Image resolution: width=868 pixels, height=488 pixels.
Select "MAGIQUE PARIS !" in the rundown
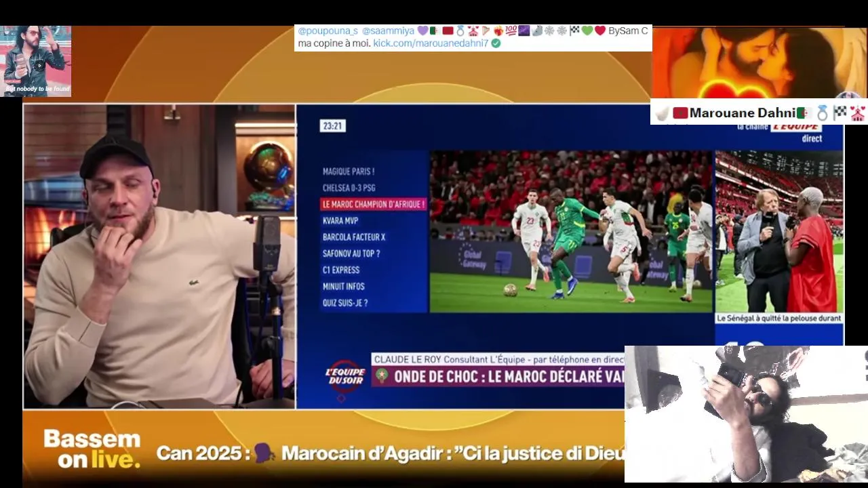click(x=349, y=171)
